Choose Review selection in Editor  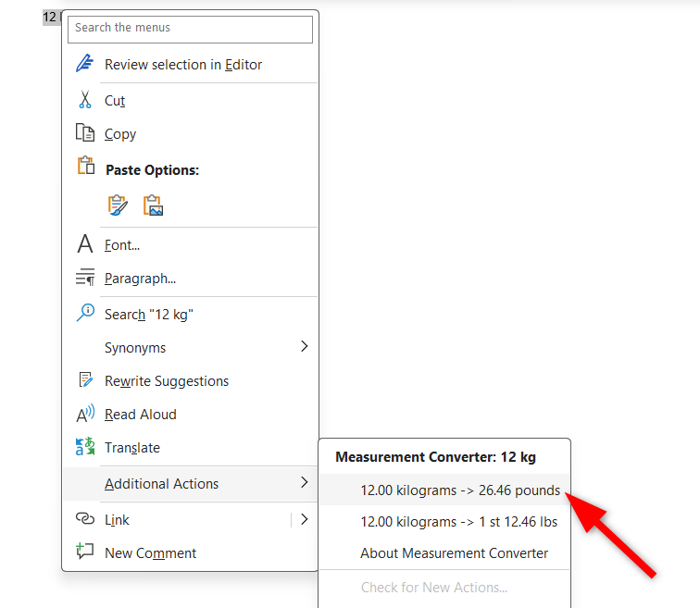click(183, 65)
